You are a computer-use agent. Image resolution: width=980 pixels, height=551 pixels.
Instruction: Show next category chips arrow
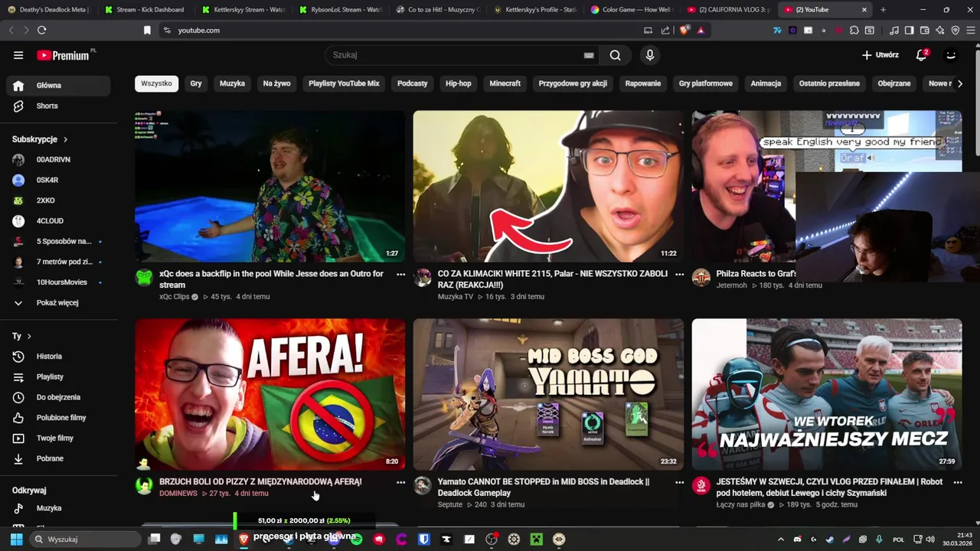960,83
